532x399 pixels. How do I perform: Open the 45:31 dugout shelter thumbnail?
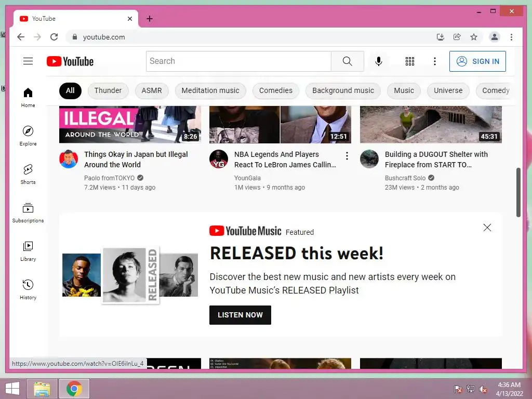(431, 125)
